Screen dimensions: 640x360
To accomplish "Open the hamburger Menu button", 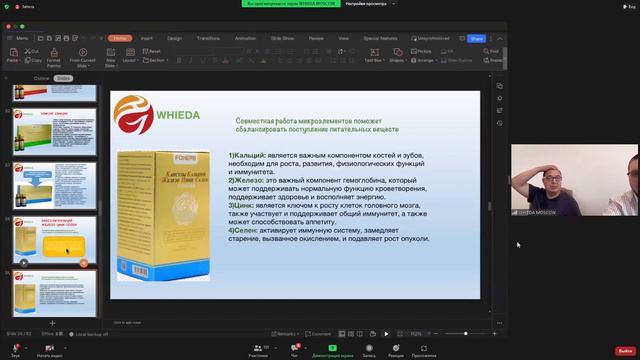I will (18, 38).
